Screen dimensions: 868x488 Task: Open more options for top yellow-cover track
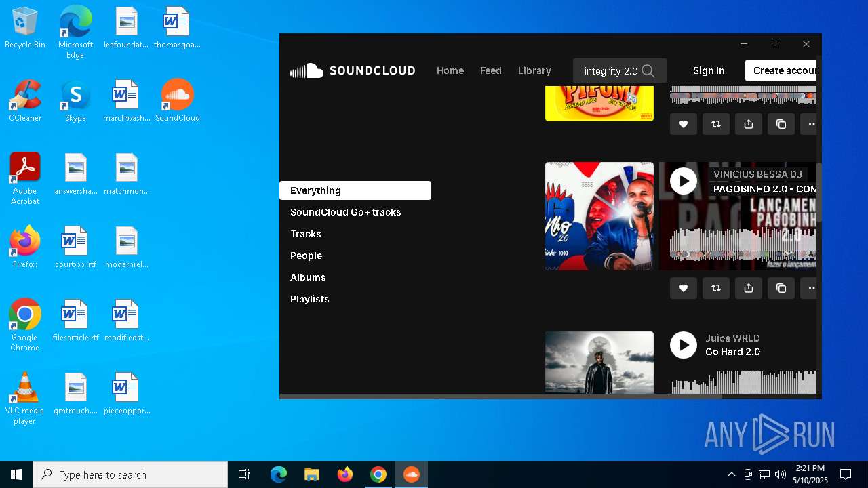tap(810, 124)
